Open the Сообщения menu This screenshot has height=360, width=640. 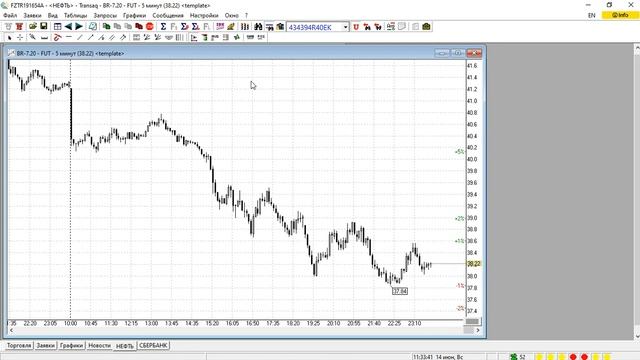click(168, 16)
